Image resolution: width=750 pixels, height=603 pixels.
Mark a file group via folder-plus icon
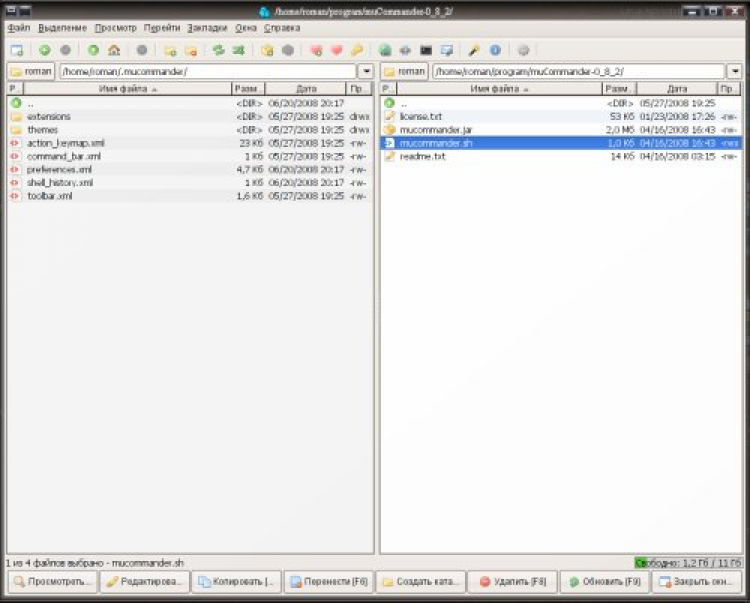click(170, 50)
